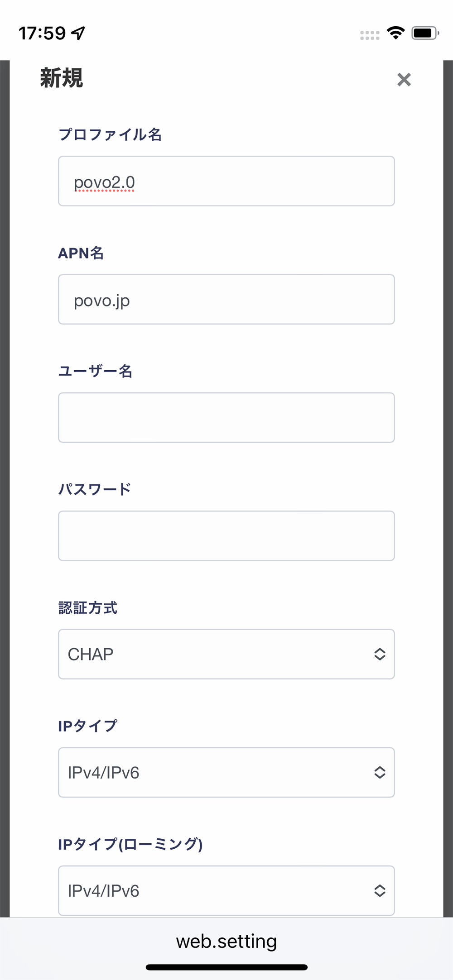
Task: Click the 新規 dialog title
Action: point(62,78)
